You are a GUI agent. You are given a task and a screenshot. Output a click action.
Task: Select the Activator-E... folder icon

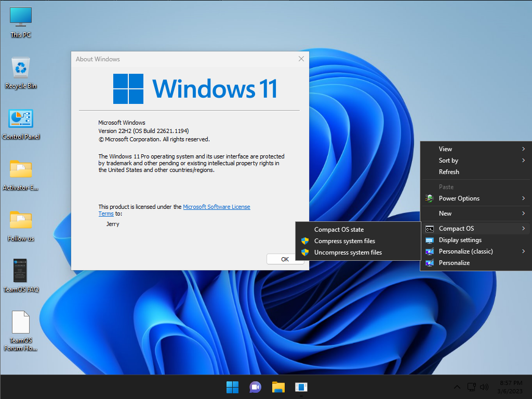(21, 175)
